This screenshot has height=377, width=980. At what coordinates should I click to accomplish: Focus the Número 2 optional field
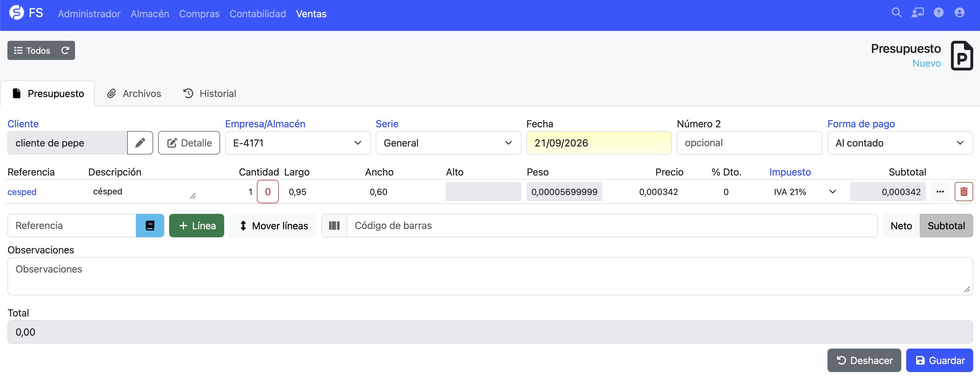point(749,143)
